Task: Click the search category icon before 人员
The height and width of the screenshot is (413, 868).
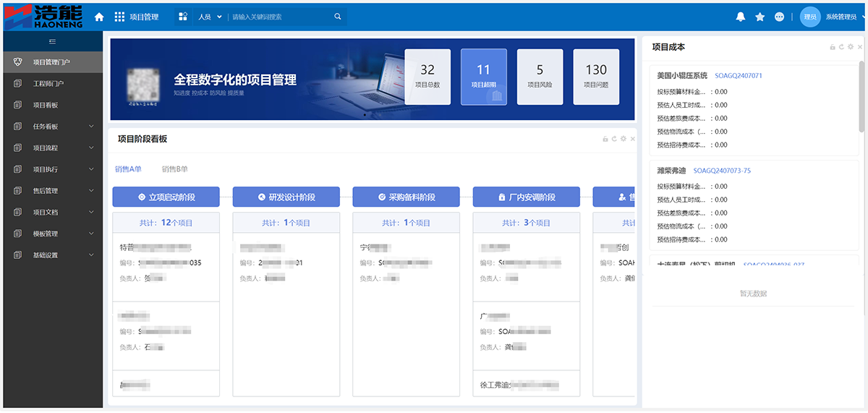Action: pos(183,17)
